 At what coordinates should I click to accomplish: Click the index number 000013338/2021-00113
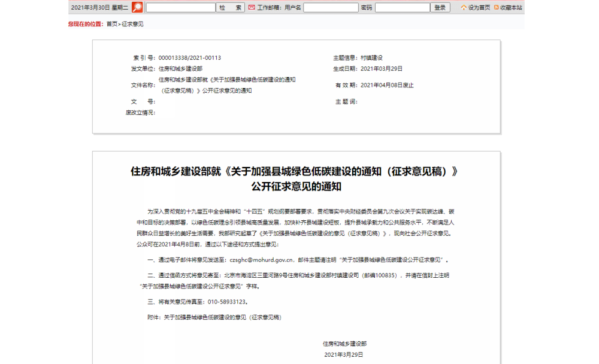[x=189, y=58]
